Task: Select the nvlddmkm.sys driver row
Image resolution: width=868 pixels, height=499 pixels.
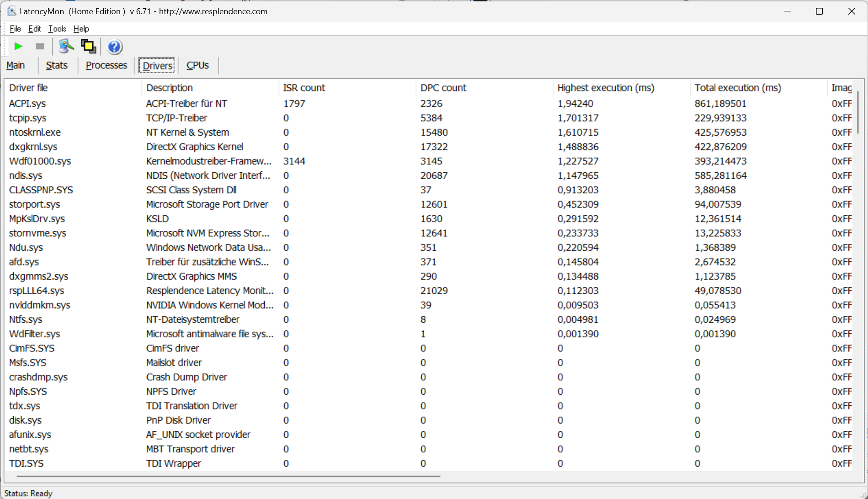Action: (429, 305)
